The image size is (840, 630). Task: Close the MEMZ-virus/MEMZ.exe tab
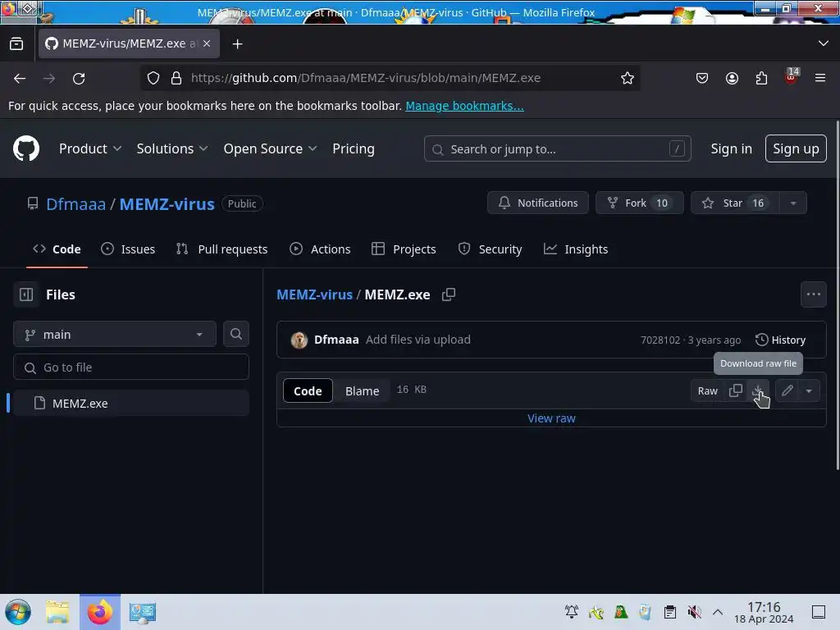tap(207, 43)
